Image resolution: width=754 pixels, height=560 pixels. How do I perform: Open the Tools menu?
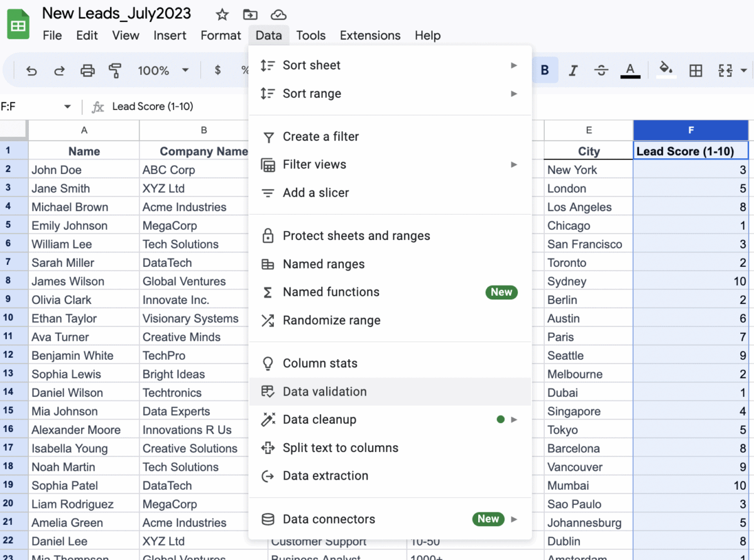(x=311, y=35)
